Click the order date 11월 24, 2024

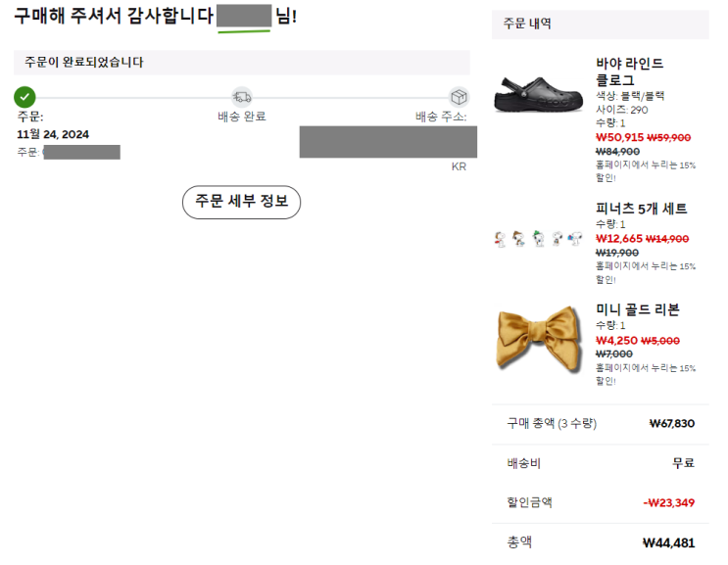coord(53,134)
